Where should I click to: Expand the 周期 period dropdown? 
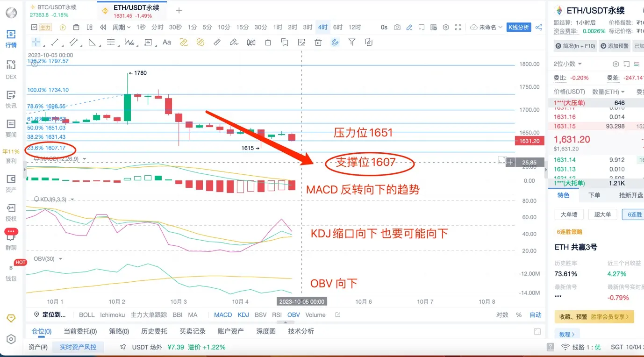point(122,27)
